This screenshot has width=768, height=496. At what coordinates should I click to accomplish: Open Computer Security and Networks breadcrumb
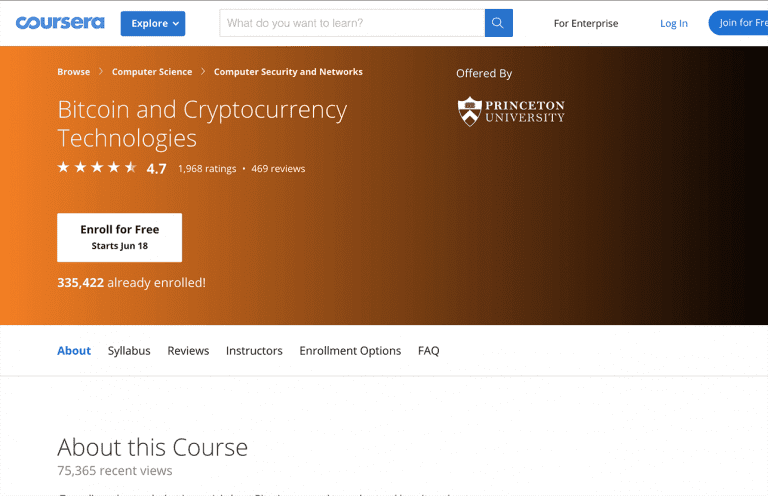coord(288,71)
